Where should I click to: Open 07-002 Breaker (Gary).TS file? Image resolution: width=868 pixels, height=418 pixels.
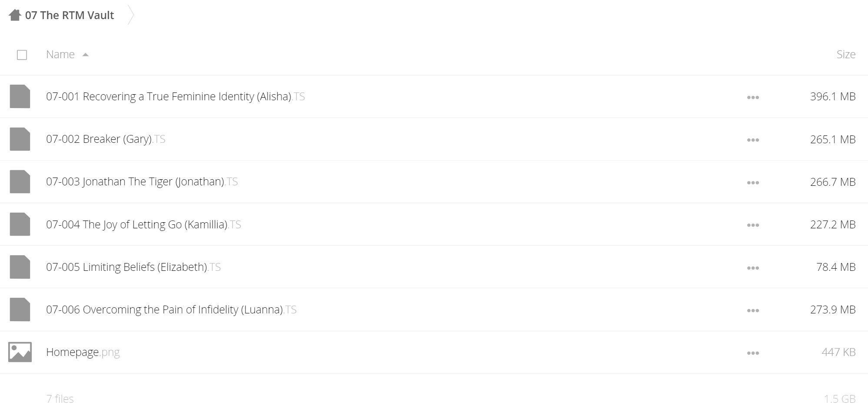pyautogui.click(x=106, y=139)
